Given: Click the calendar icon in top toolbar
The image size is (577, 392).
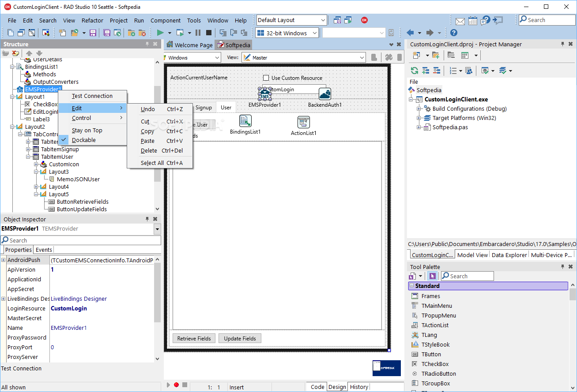Looking at the screenshot, I should [473, 20].
